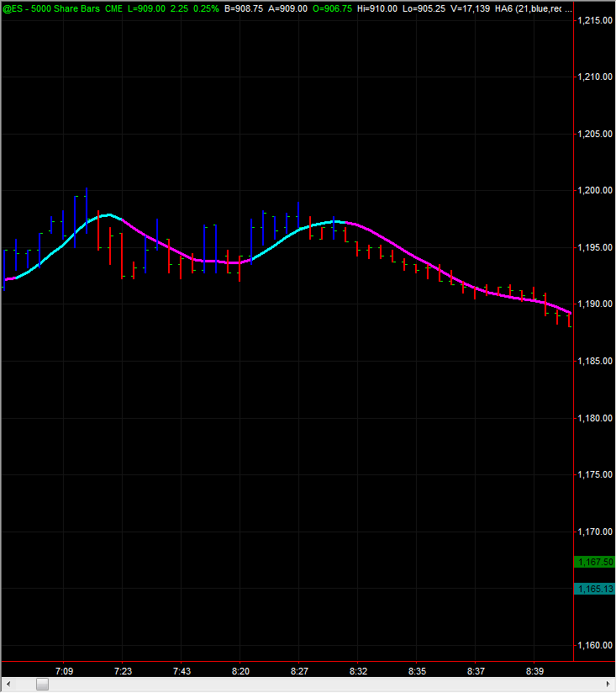Click the 1,160.00 price axis label

(595, 645)
